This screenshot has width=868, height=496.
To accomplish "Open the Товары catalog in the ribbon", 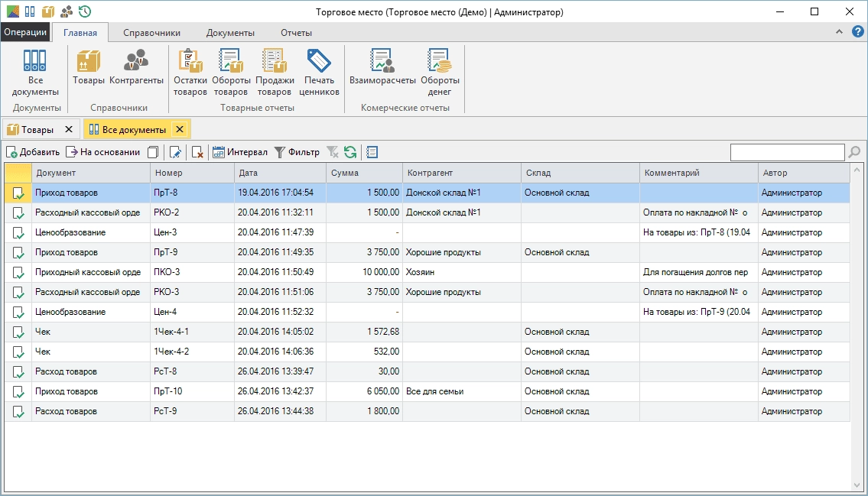I will click(x=88, y=67).
